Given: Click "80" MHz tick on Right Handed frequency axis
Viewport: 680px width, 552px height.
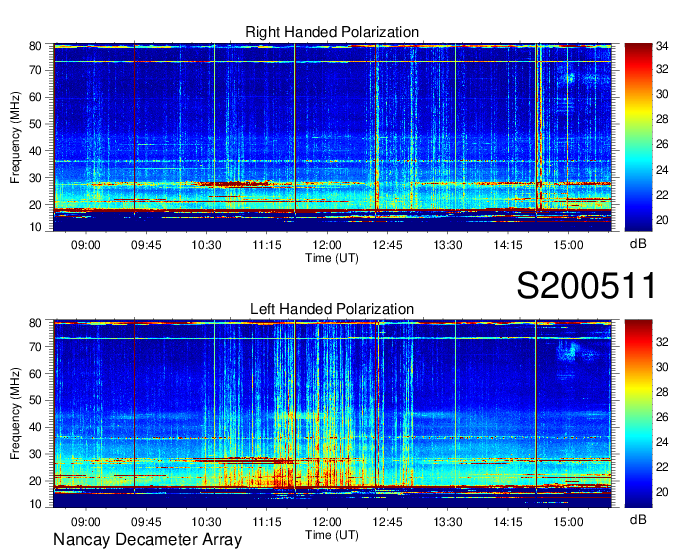Looking at the screenshot, I should [x=35, y=46].
